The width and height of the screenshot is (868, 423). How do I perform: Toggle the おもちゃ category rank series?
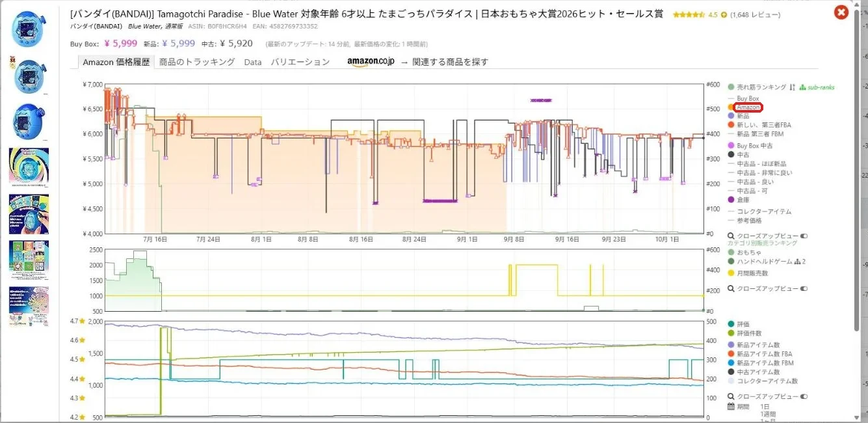click(744, 252)
